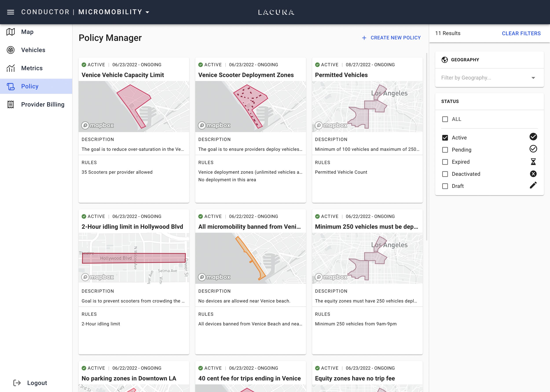Click the Filter by Geography dropdown arrow
550x392 pixels.
coord(533,78)
